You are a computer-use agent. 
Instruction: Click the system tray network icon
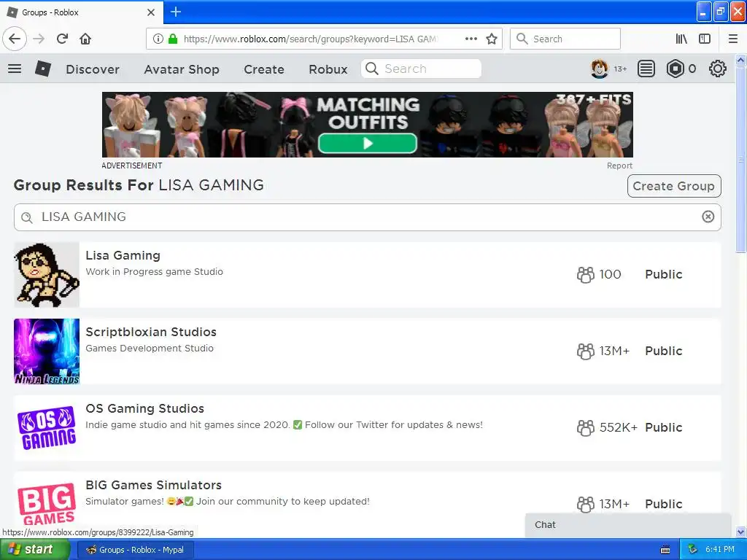click(x=693, y=550)
